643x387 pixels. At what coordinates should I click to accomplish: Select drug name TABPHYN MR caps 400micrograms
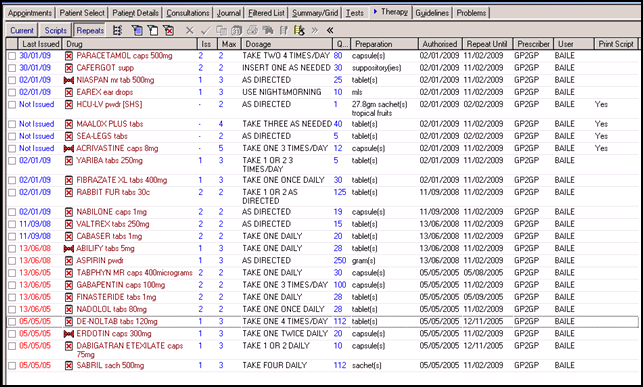click(x=135, y=273)
